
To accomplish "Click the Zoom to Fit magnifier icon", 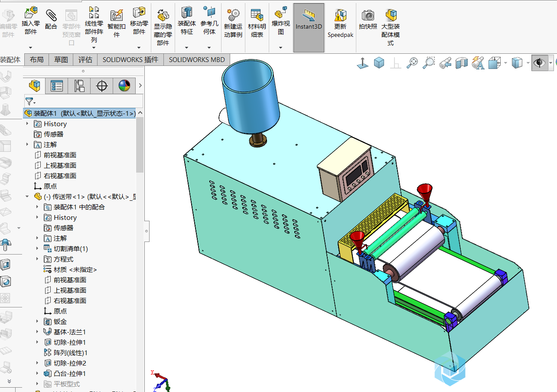I will 412,63.
